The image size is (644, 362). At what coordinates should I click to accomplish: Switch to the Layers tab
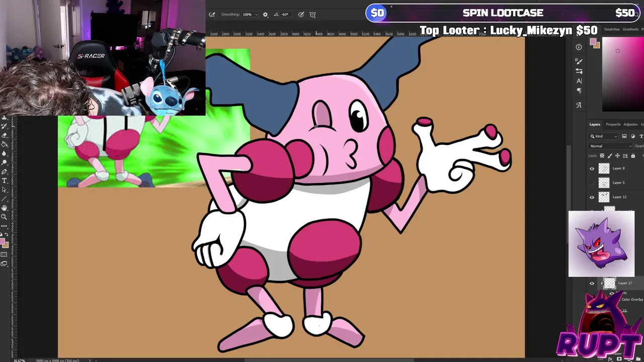[595, 124]
